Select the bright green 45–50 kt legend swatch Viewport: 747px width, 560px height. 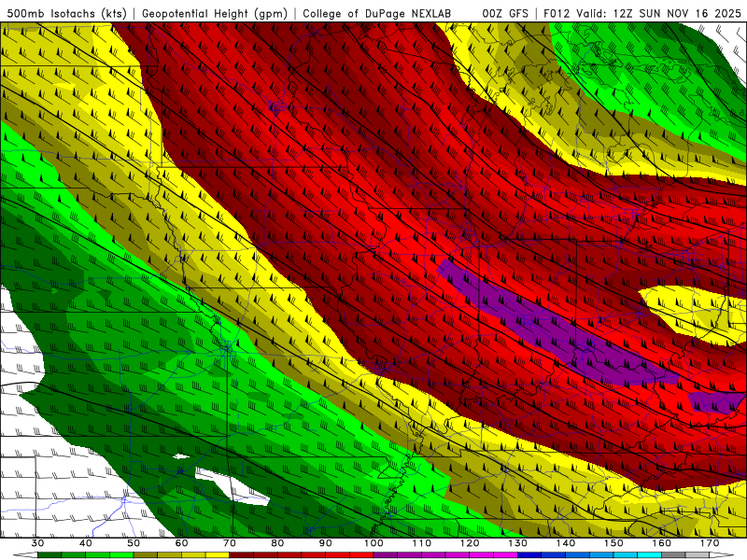pyautogui.click(x=121, y=555)
